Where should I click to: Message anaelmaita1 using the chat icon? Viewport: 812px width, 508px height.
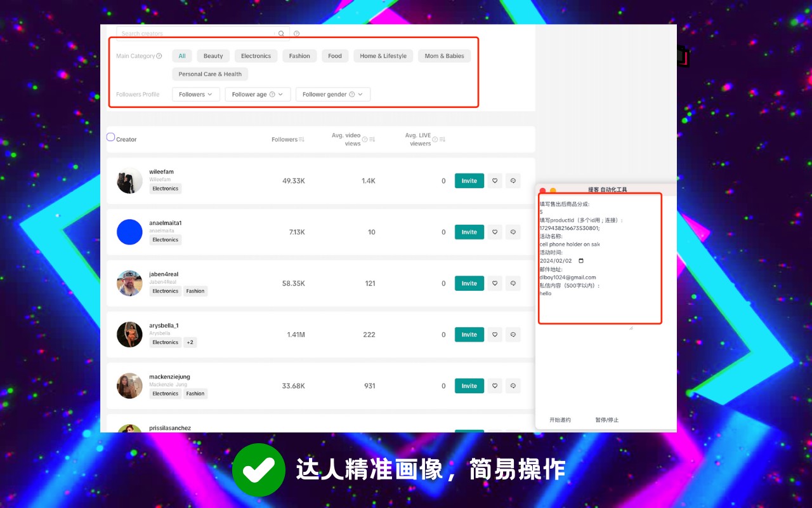coord(513,232)
